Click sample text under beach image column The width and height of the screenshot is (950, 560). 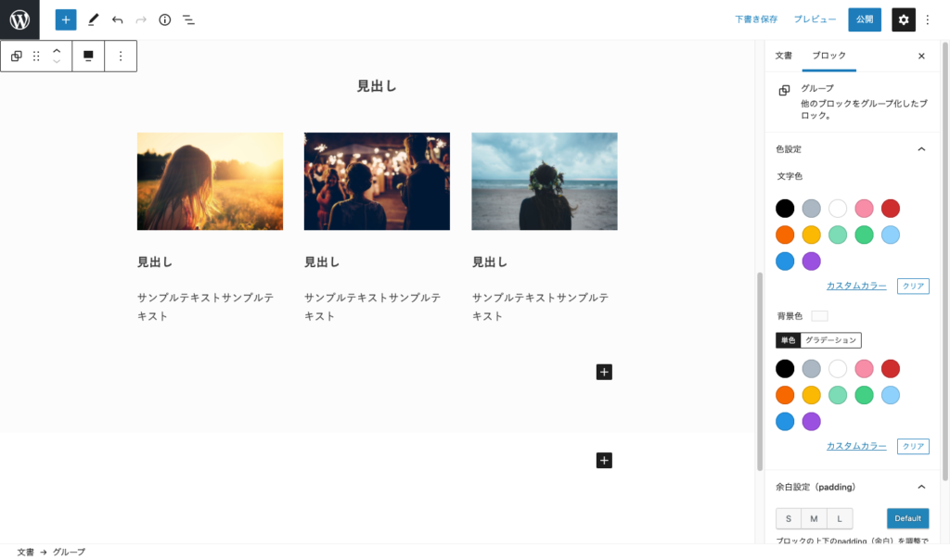pos(540,307)
